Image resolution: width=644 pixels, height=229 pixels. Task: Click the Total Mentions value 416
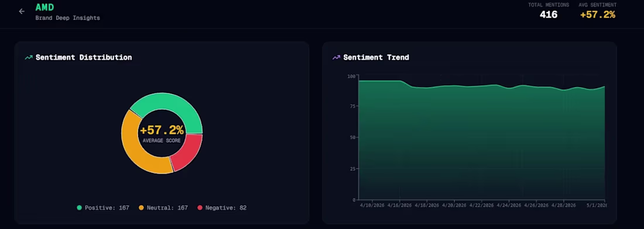click(x=549, y=15)
